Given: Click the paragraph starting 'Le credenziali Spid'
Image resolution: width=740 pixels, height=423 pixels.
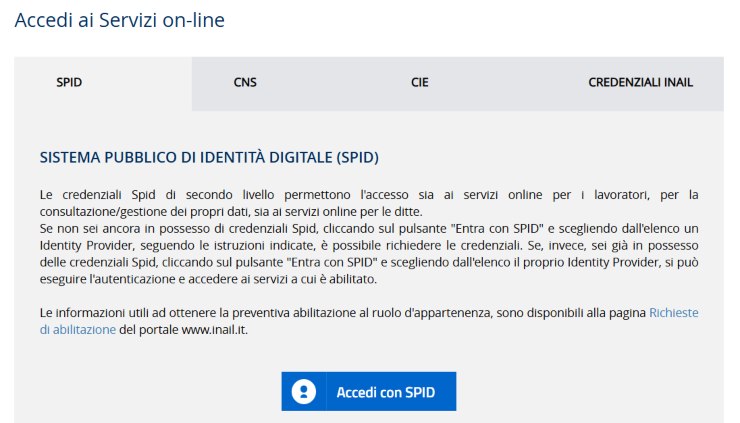Looking at the screenshot, I should (x=369, y=203).
